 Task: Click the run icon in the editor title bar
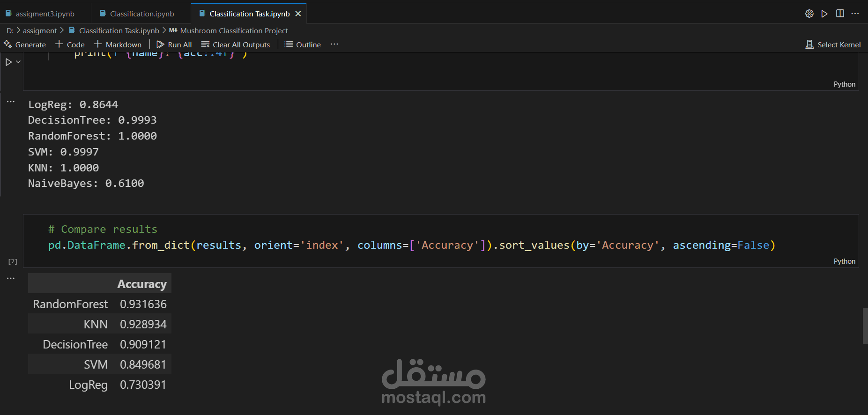click(x=824, y=14)
